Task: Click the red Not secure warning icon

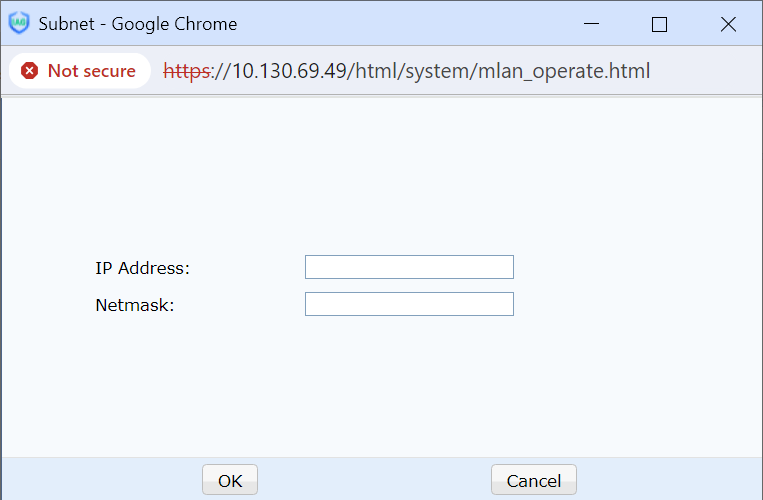Action: click(30, 71)
